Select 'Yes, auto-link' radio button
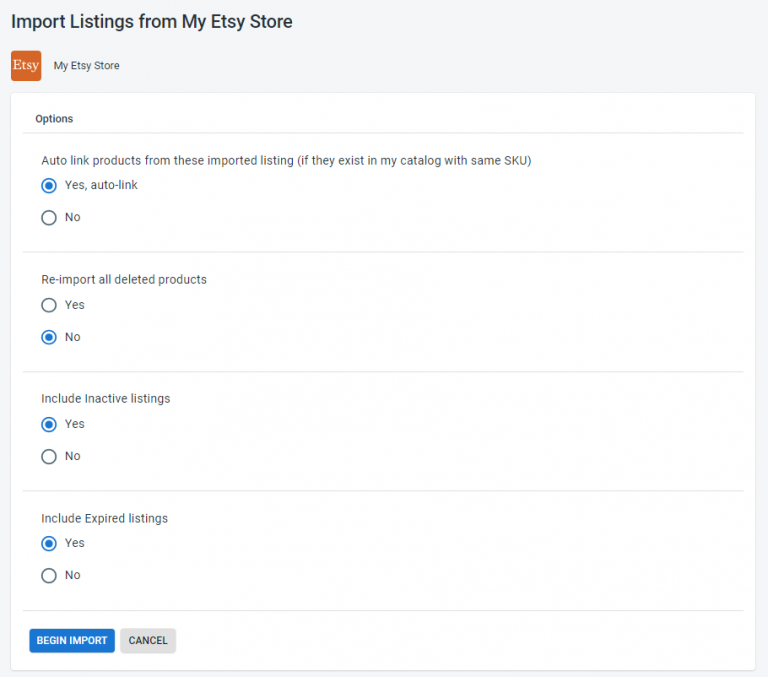This screenshot has width=768, height=677. click(49, 185)
